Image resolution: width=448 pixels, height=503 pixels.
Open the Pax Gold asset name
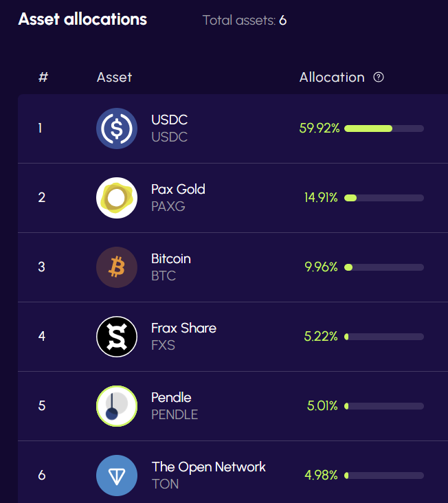[x=178, y=189]
